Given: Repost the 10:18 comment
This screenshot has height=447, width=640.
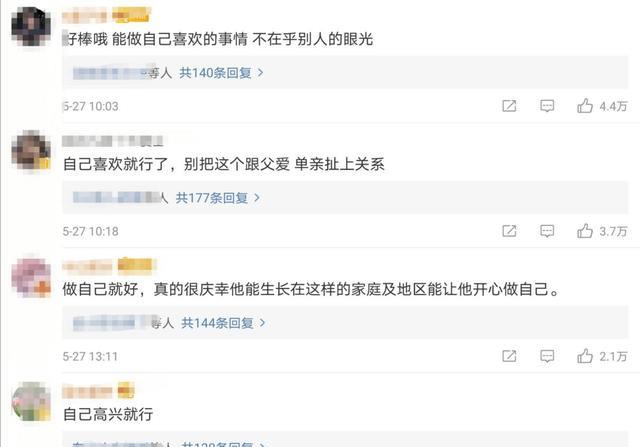Looking at the screenshot, I should point(509,231).
